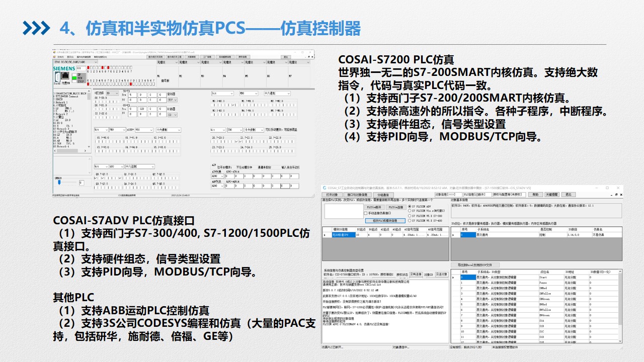Open the 显示(S) menu
This screenshot has height=362, width=644.
point(70,57)
